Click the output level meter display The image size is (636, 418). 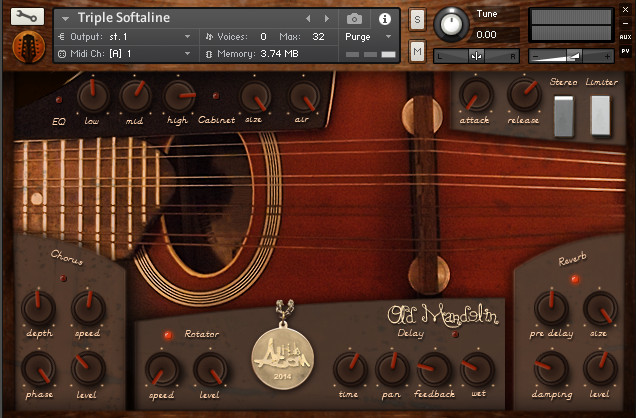[571, 25]
